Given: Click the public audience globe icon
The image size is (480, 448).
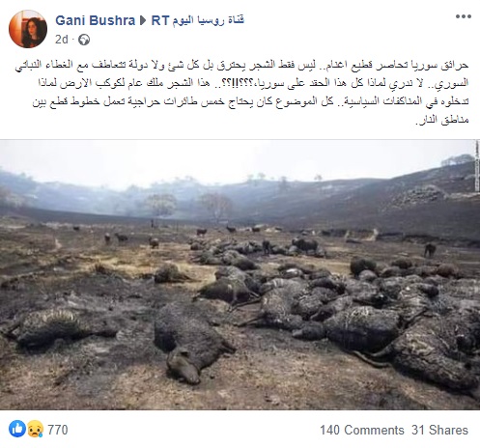Looking at the screenshot, I should click(x=84, y=40).
